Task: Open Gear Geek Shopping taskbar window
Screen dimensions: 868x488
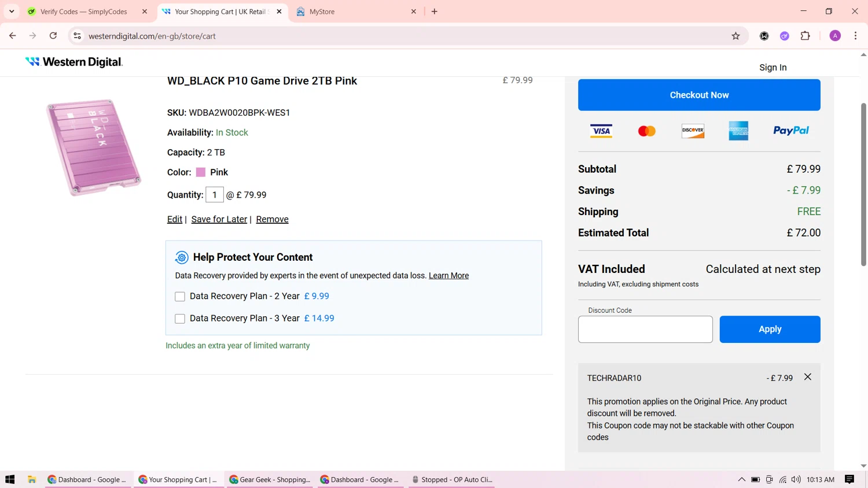Action: click(270, 479)
